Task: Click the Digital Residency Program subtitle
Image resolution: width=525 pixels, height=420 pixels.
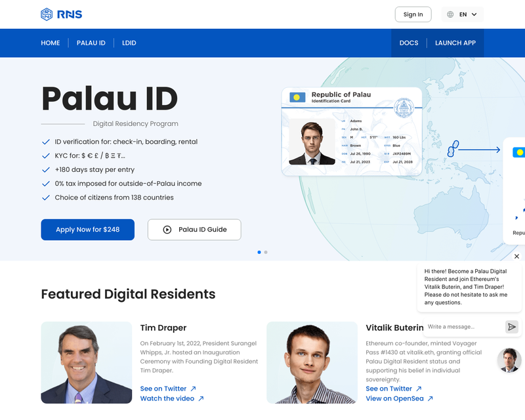Action: pyautogui.click(x=136, y=123)
